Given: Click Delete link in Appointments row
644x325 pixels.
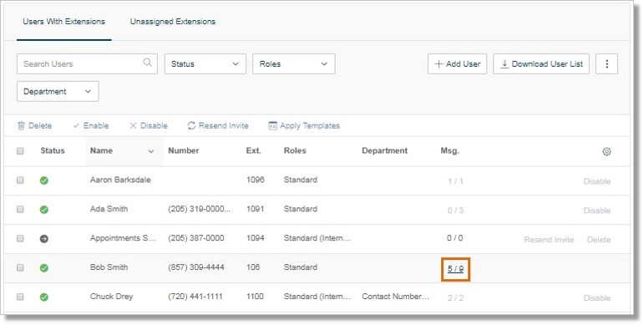Looking at the screenshot, I should pyautogui.click(x=599, y=240).
